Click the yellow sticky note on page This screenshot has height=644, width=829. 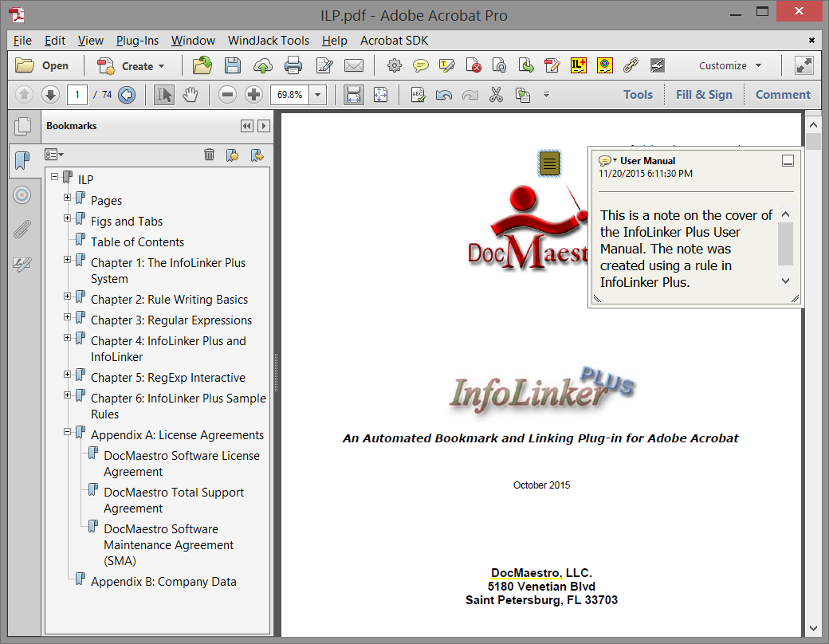[x=549, y=163]
